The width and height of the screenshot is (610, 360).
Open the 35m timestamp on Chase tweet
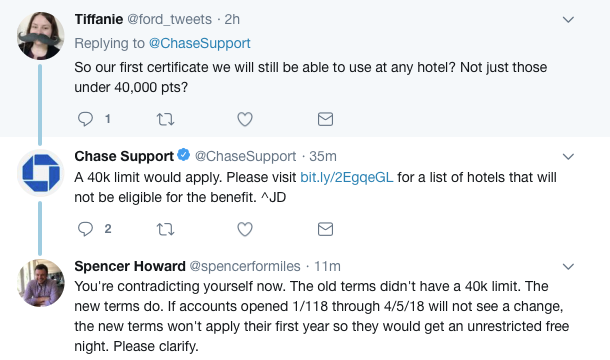pyautogui.click(x=323, y=156)
